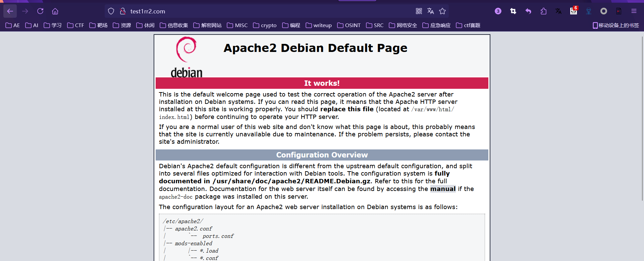Click the ports.conf entry in config tree
This screenshot has height=261, width=644.
(x=218, y=236)
